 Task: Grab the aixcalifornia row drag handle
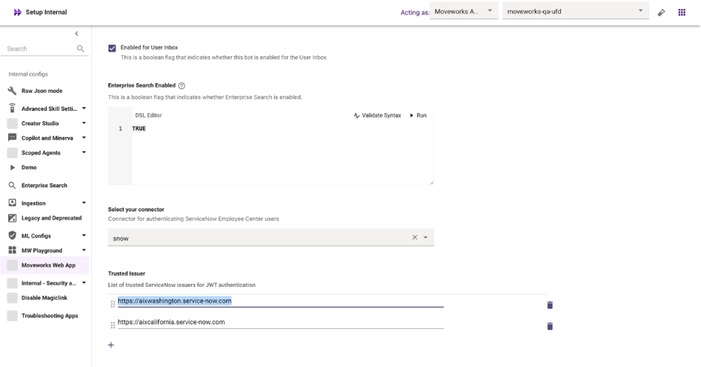(x=113, y=325)
